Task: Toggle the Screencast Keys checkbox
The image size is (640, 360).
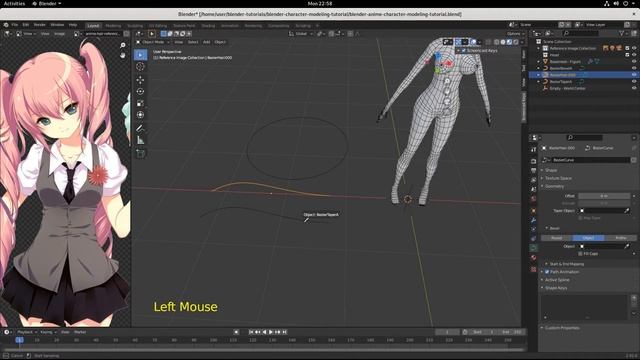Action: (463, 51)
